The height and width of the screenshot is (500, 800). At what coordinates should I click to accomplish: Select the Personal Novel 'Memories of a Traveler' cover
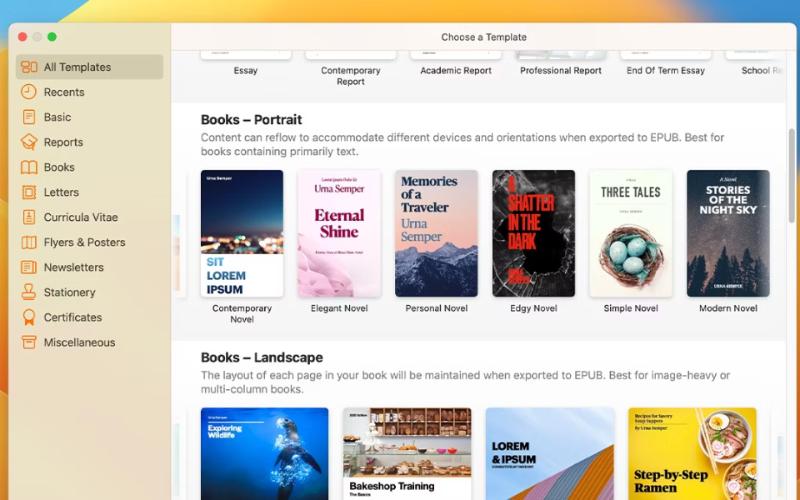(x=436, y=233)
